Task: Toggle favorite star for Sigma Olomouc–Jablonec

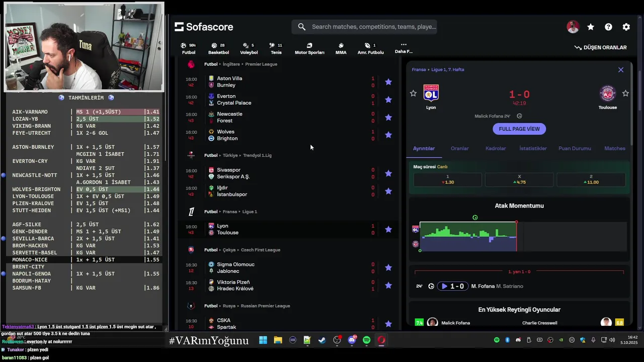Action: point(388,267)
